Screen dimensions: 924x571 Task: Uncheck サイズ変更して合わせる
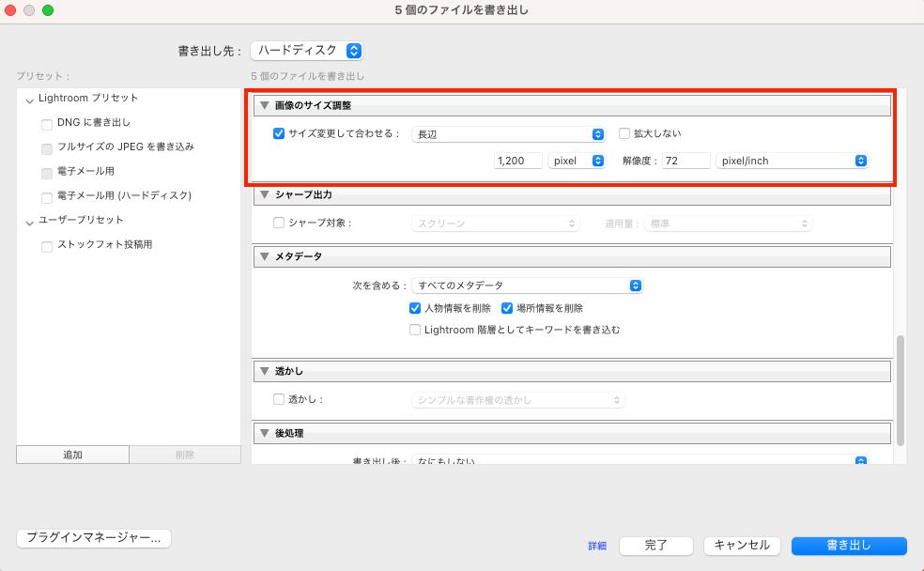278,133
